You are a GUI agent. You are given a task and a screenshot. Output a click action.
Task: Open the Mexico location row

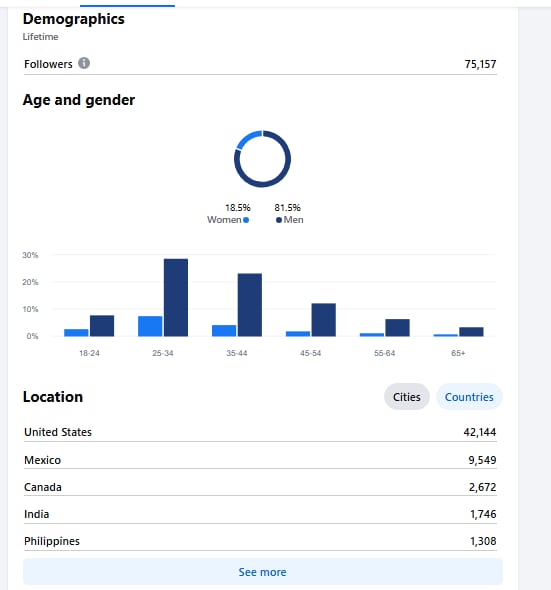tap(260, 460)
